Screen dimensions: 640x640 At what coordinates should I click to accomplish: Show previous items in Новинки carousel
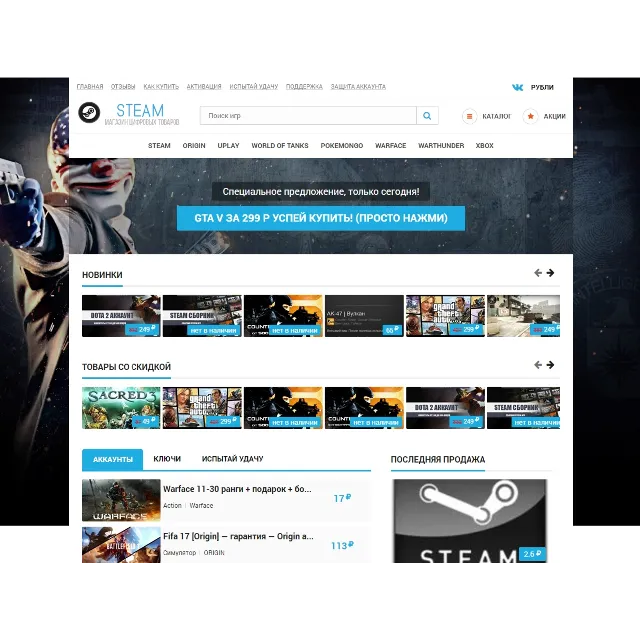coord(538,273)
